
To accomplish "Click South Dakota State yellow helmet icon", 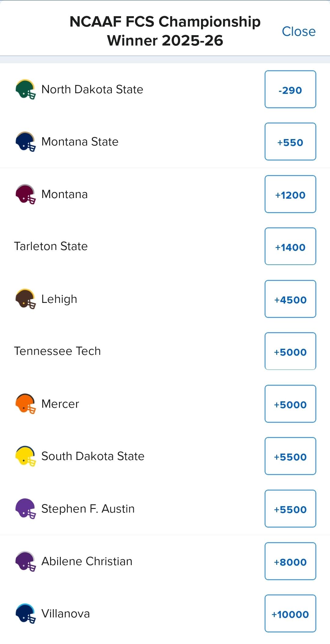I will 25,456.
